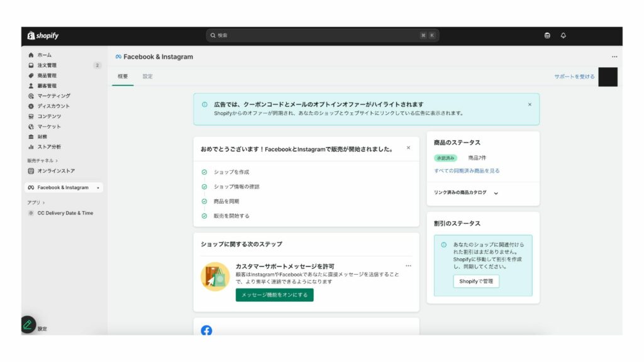Viewport: 644px width, 362px height.
Task: Click the order count badge 2
Action: (97, 65)
